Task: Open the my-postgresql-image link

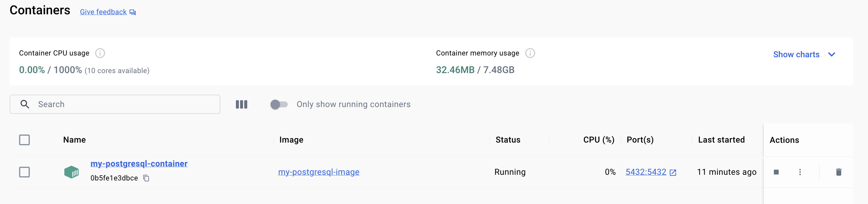Action: 318,172
